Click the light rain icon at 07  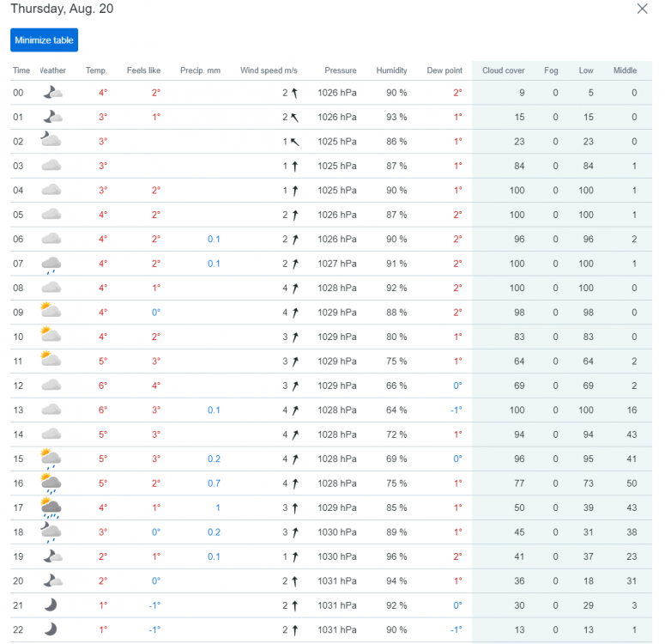pyautogui.click(x=51, y=264)
